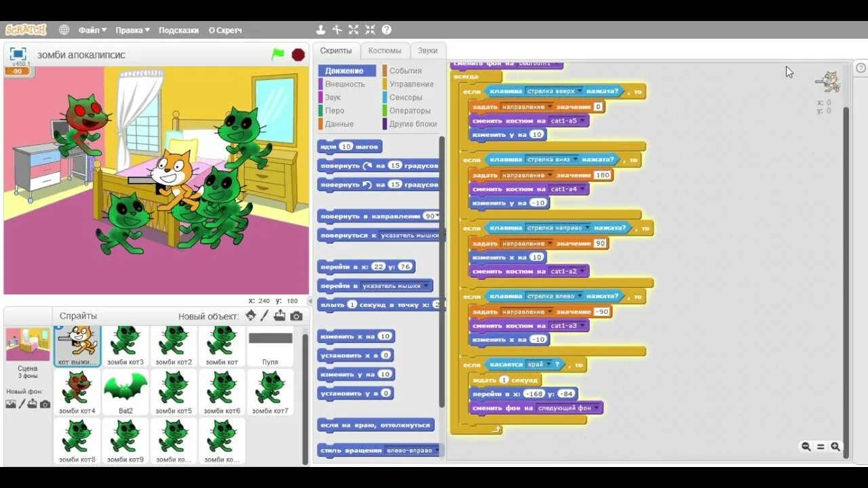This screenshot has height=488, width=868.
Task: Select the duplicate stamp tool in the toolbar
Action: (319, 29)
